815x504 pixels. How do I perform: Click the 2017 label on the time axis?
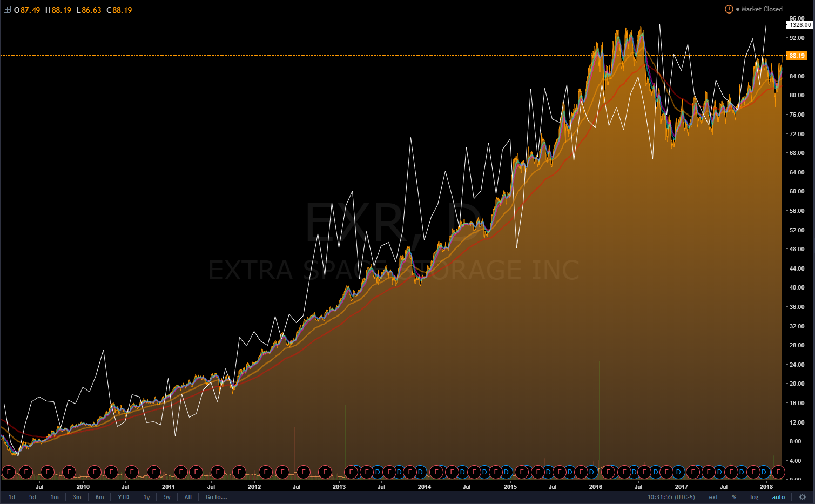[x=682, y=487]
